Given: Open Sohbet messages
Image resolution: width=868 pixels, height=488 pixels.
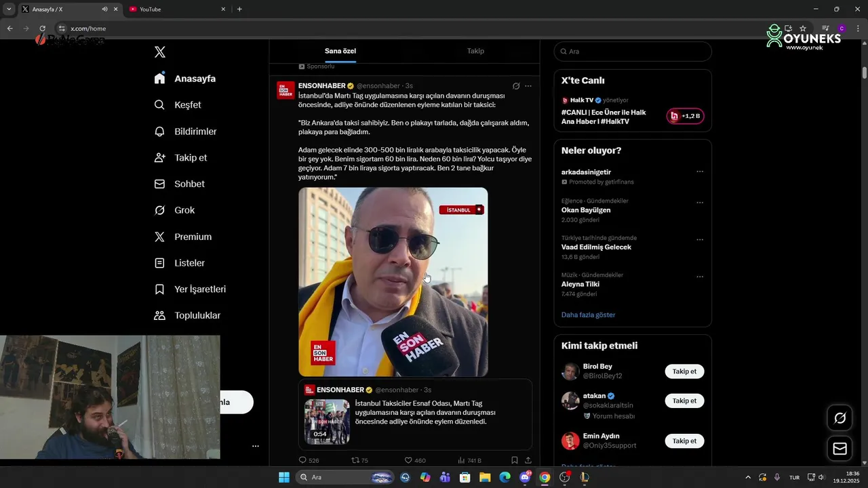Looking at the screenshot, I should [179, 184].
